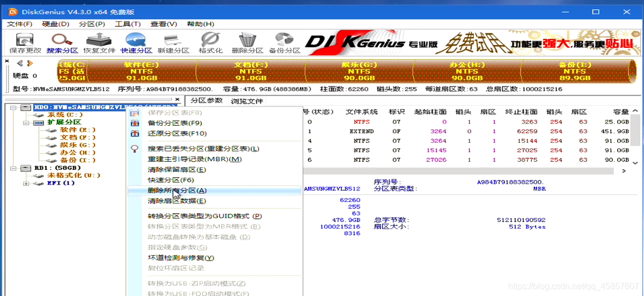
Task: Choose 清除扇区数据(E)
Action: point(214,201)
